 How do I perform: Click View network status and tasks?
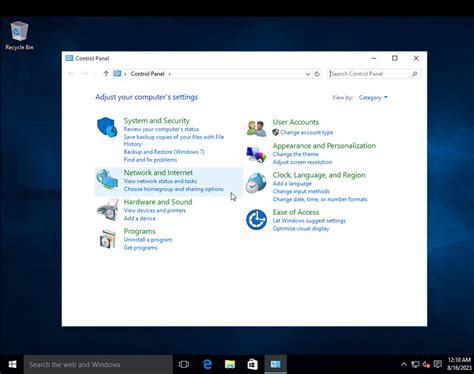click(160, 181)
